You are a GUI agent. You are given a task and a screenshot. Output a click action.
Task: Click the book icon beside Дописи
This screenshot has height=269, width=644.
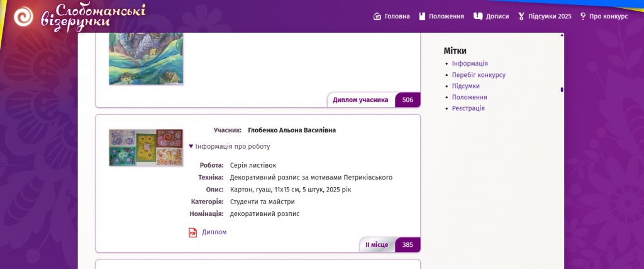tap(478, 16)
